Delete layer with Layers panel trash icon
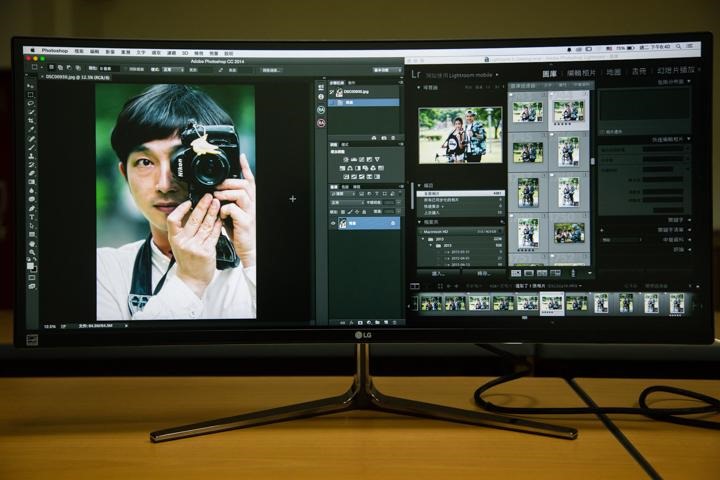 point(395,323)
